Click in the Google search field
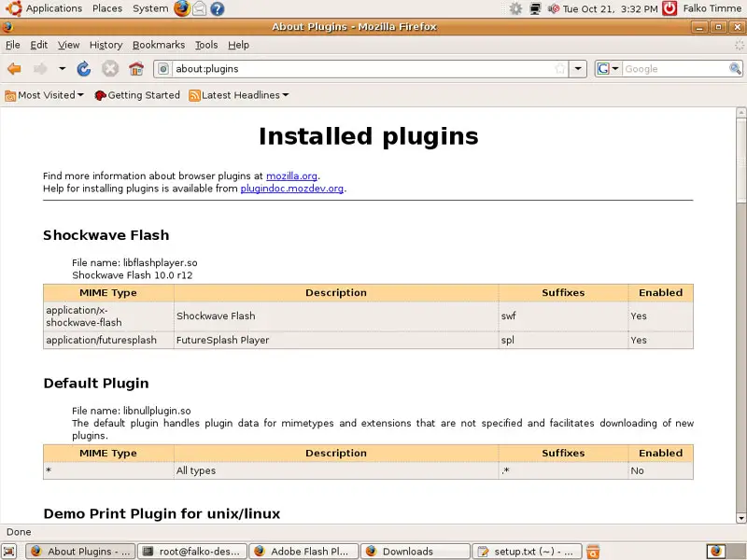Viewport: 747px width, 560px height. tap(675, 69)
